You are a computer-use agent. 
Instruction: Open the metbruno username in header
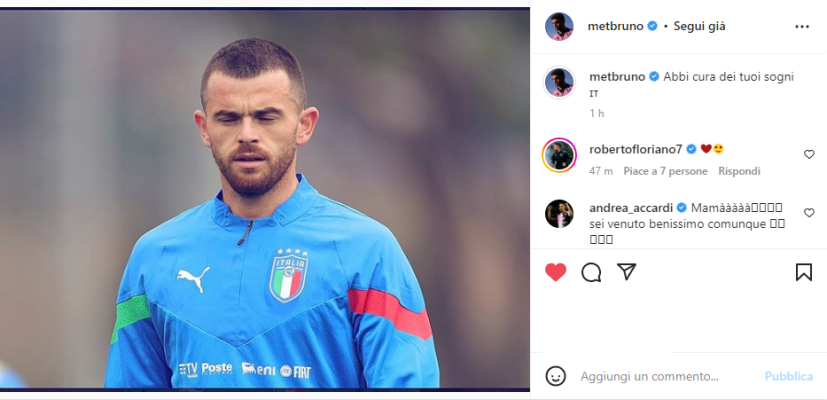(x=616, y=26)
